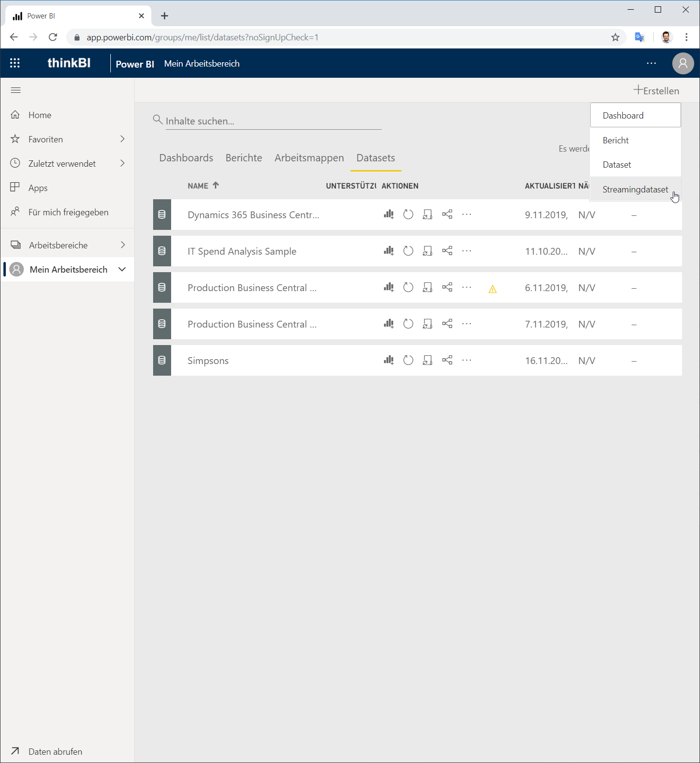This screenshot has width=700, height=763.
Task: Click the Inhalte suchen search field
Action: (x=273, y=121)
